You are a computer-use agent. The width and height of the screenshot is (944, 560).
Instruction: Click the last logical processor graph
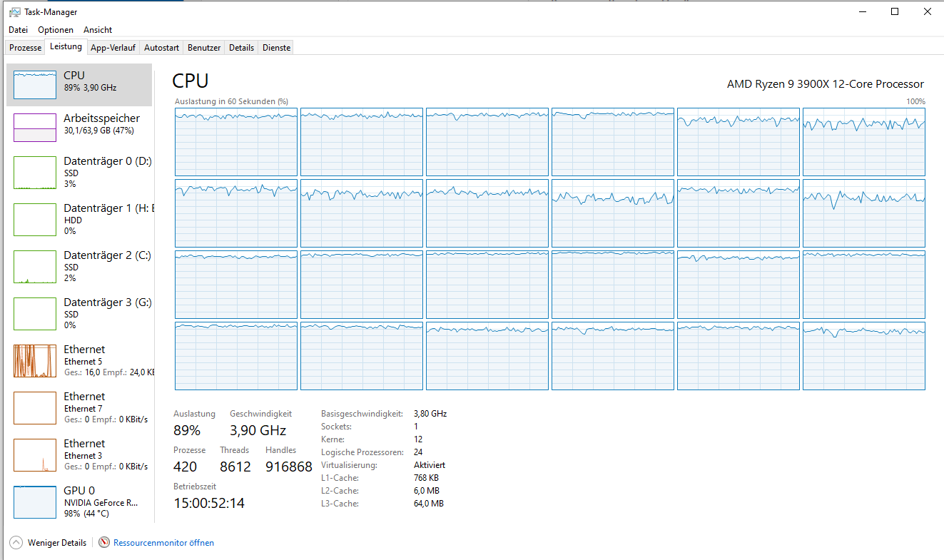[864, 356]
